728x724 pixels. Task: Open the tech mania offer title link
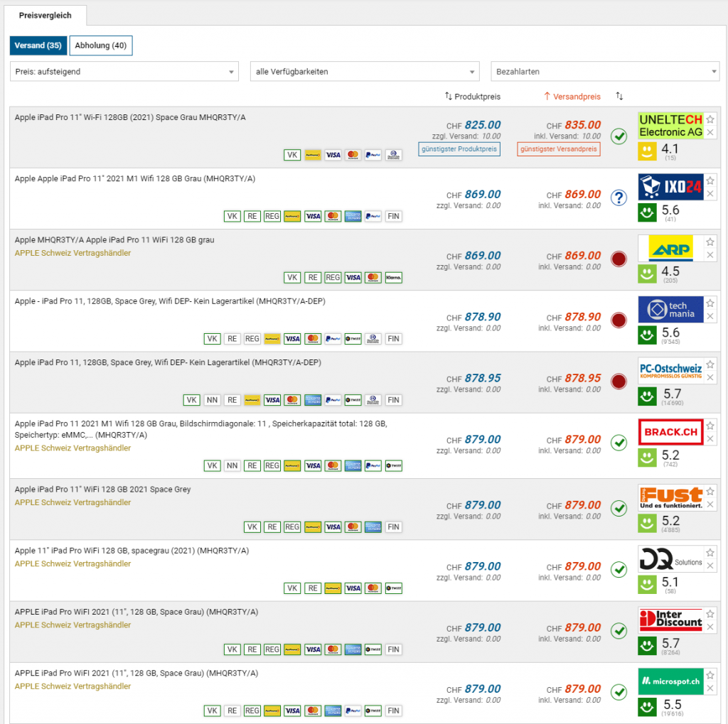tap(170, 301)
